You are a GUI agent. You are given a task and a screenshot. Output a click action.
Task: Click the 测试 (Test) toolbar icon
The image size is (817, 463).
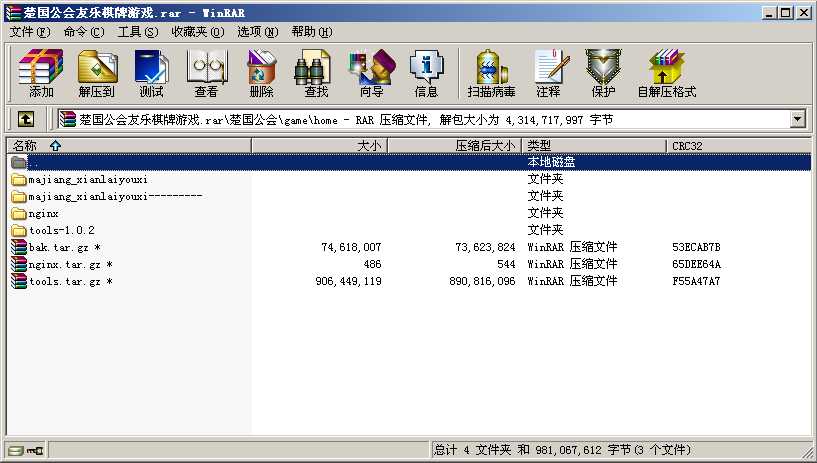point(151,73)
